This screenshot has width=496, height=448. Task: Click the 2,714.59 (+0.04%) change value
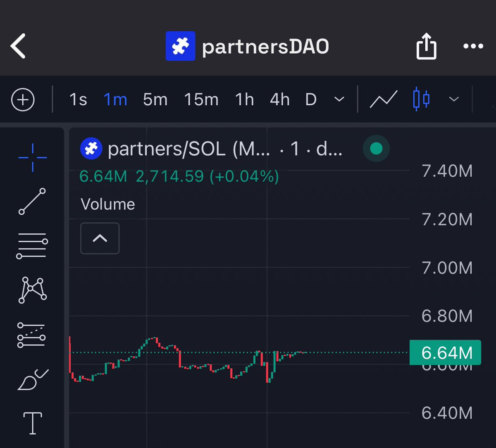(x=207, y=177)
